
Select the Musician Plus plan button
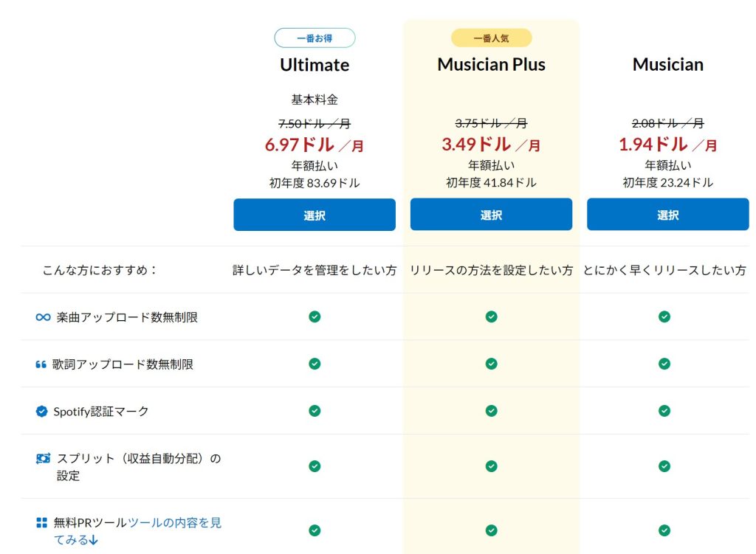(x=491, y=215)
